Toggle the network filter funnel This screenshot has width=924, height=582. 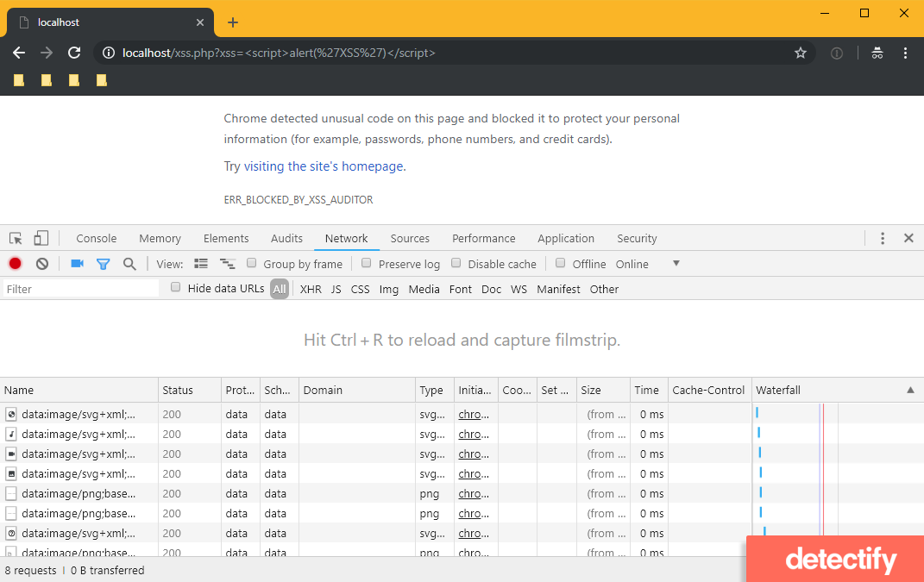point(104,265)
